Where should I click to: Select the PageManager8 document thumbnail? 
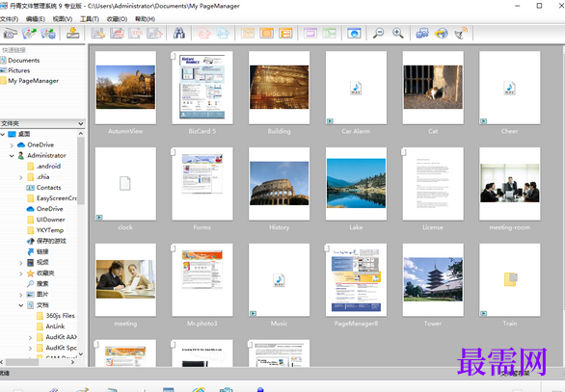click(x=356, y=280)
